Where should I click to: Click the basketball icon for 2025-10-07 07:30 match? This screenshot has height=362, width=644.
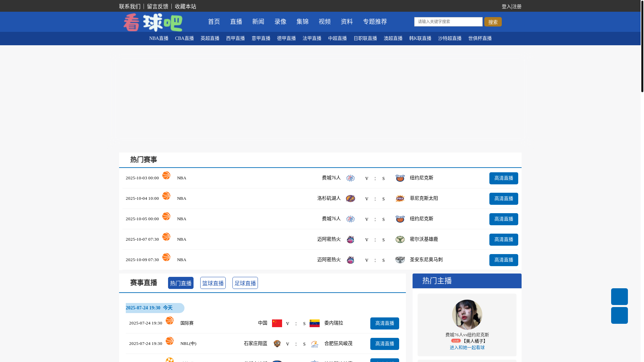[166, 237]
